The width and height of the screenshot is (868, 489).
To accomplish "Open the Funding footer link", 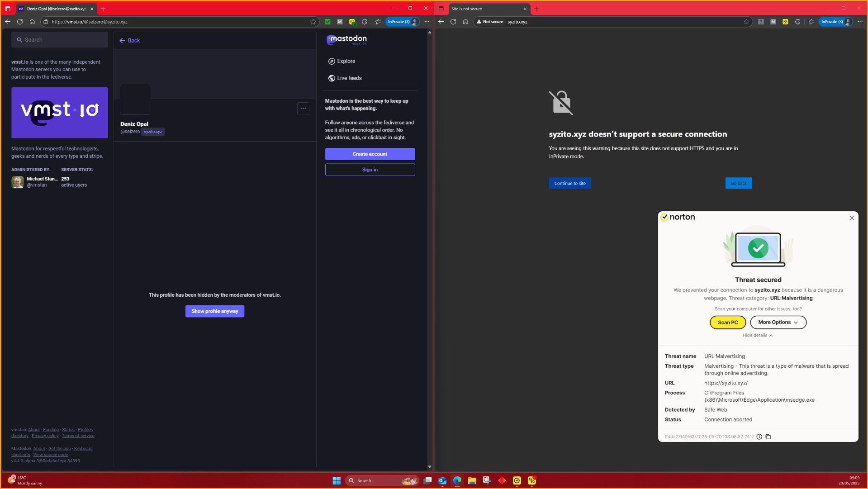I will [51, 430].
